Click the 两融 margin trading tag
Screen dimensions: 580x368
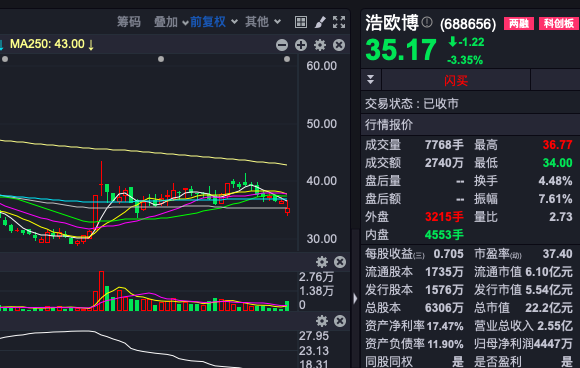click(x=519, y=24)
